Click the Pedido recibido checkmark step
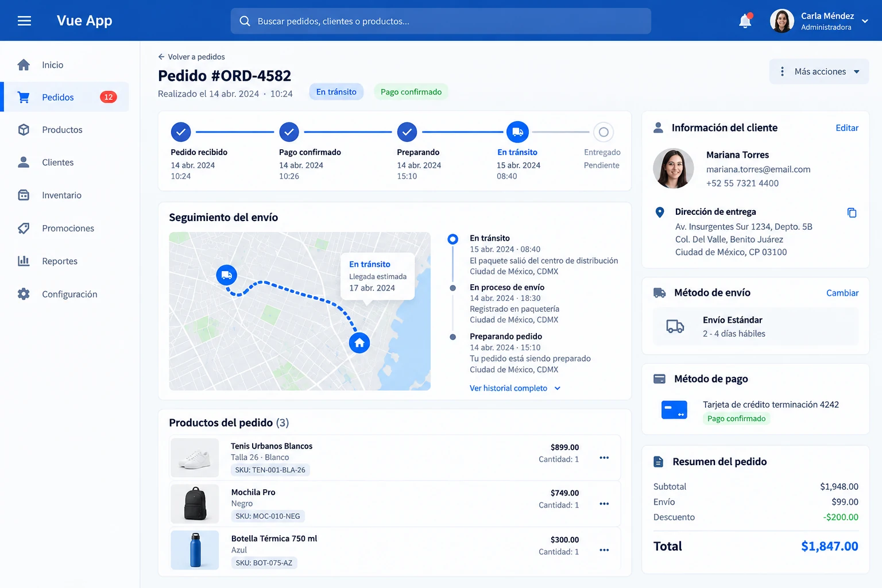 (x=181, y=132)
